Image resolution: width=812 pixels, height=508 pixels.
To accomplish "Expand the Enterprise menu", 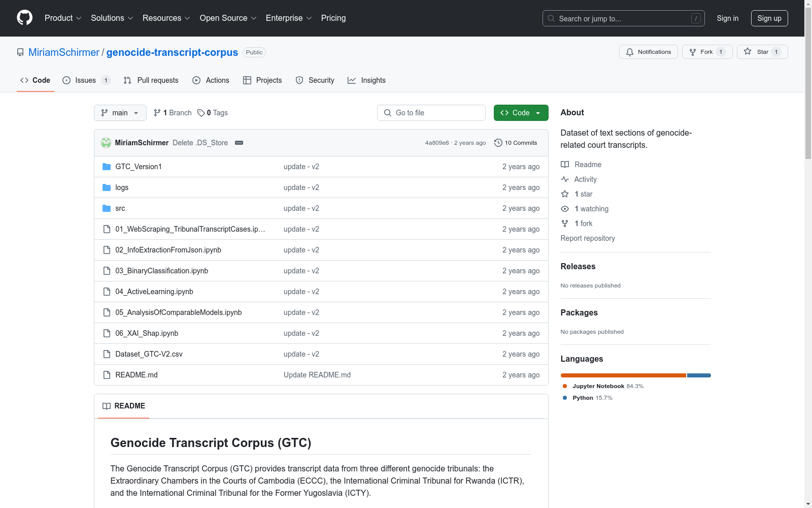I will [x=289, y=18].
